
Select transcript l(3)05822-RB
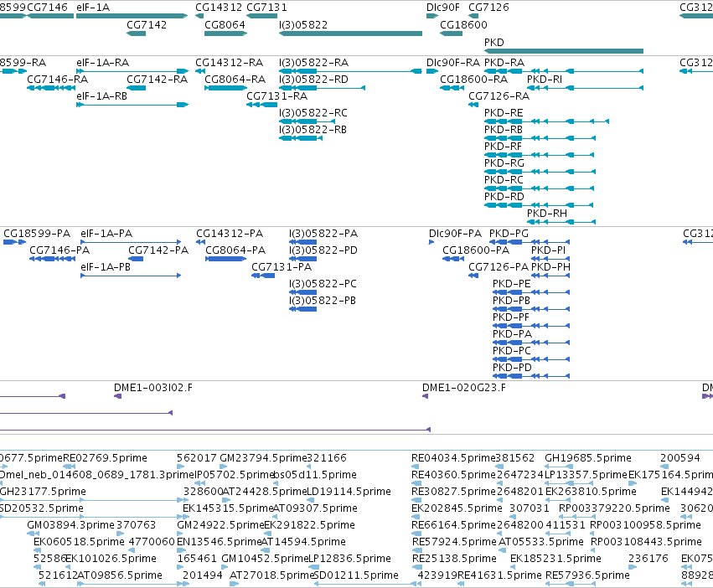tap(313, 130)
